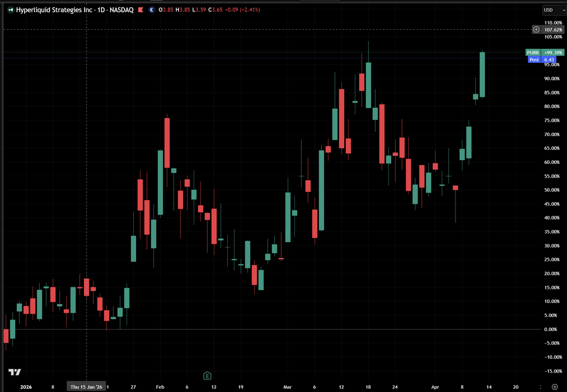Click the 25.00% axis label
567x392 pixels.
[552, 260]
